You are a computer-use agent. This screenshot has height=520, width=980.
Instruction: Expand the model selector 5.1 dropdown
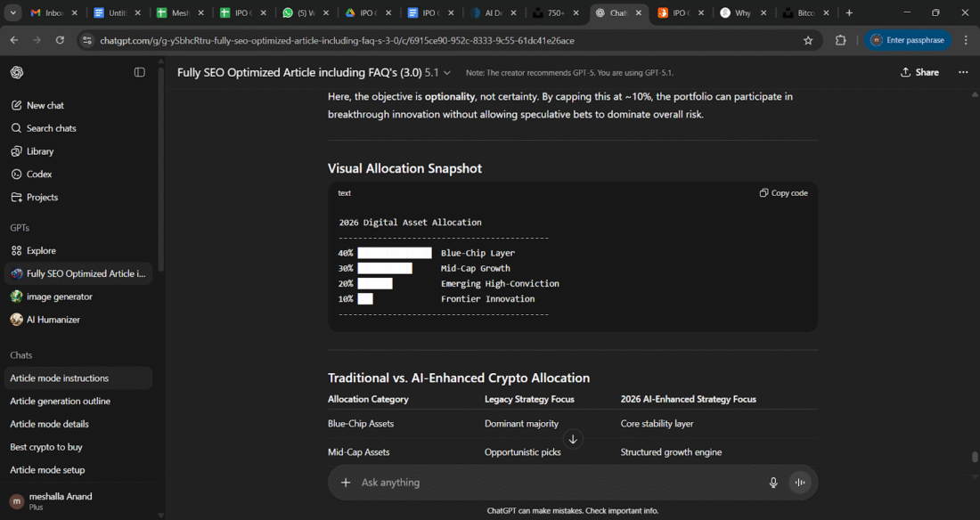click(x=437, y=72)
